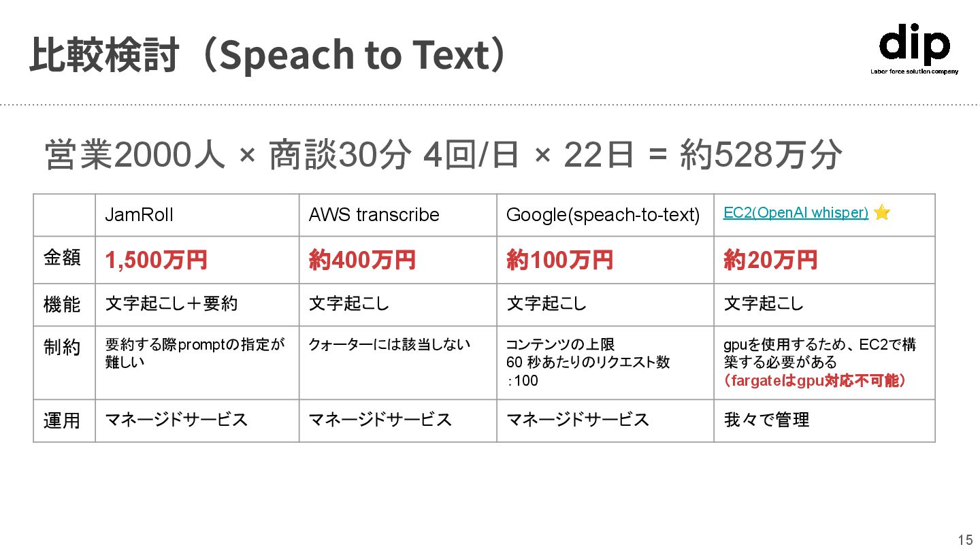Click the slide page number 15
Screen dimensions: 980x551
[965, 540]
